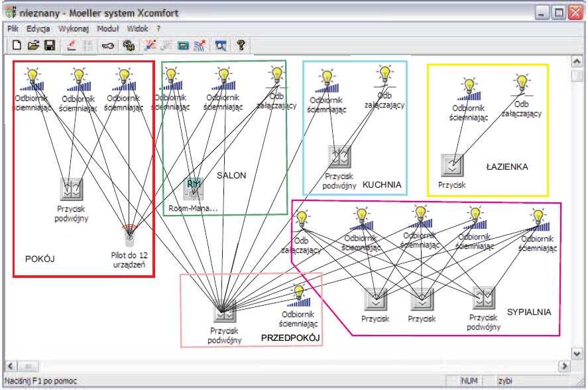Select Przycisk podwójny switch in POKÓJ
Screen dimensions: 588x390
tap(71, 189)
